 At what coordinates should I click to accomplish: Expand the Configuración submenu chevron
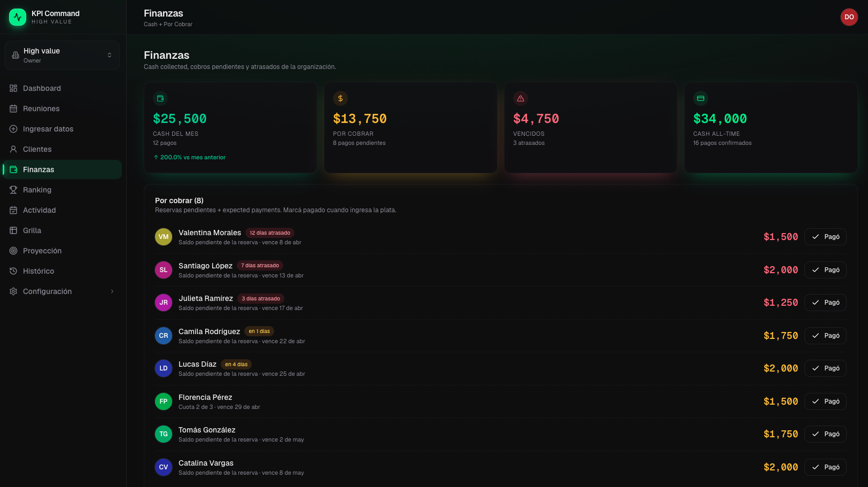click(x=112, y=291)
